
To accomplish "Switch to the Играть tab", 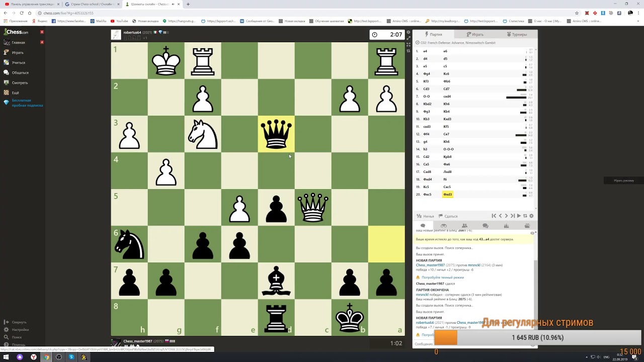I will point(475,34).
